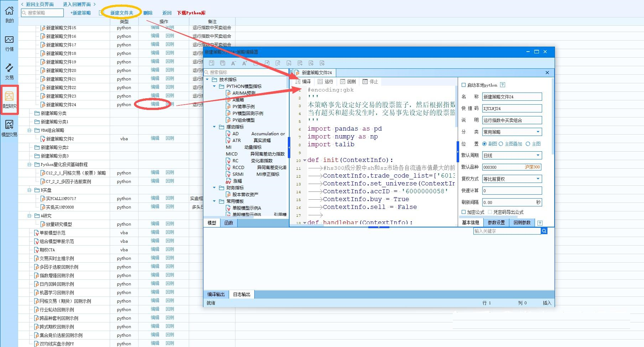Click the keyword search magnifier button
This screenshot has height=347, width=644.
[x=544, y=231]
